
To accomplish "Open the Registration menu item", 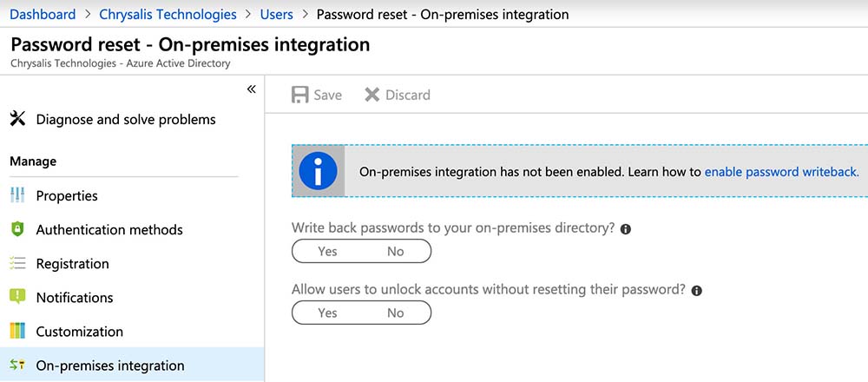I will pos(72,264).
